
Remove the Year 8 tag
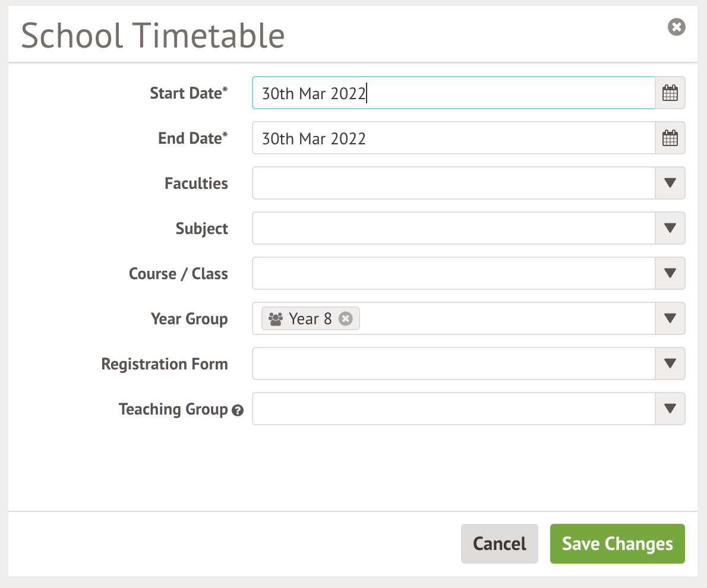pyautogui.click(x=345, y=319)
